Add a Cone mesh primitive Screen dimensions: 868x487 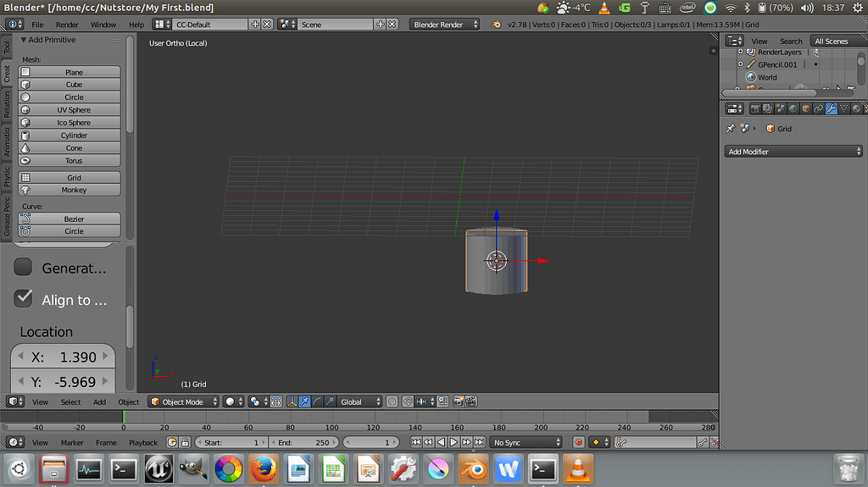[x=70, y=148]
